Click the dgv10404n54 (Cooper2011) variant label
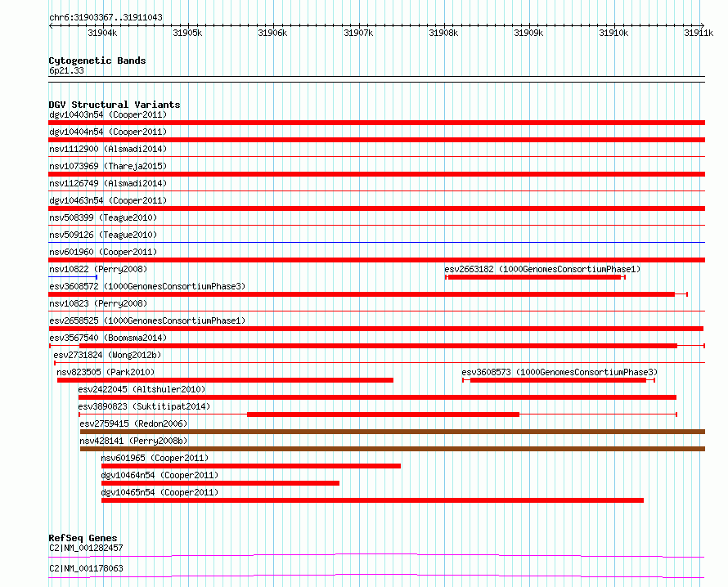 coord(108,132)
